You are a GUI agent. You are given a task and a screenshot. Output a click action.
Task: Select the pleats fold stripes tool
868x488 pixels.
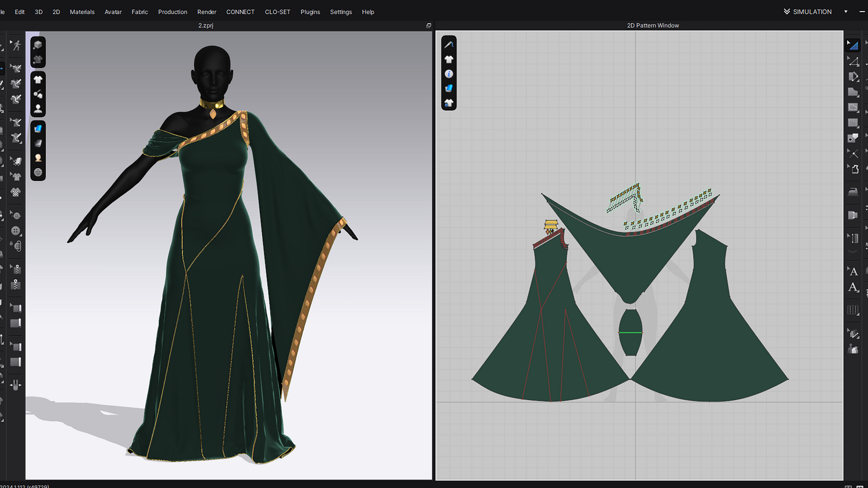[852, 310]
